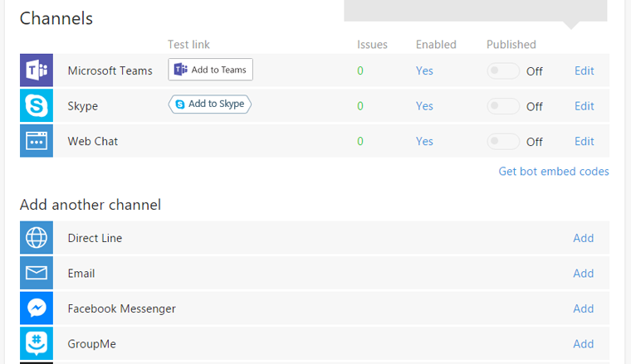The image size is (631, 364).
Task: Add the Facebook Messenger channel
Action: 583,308
